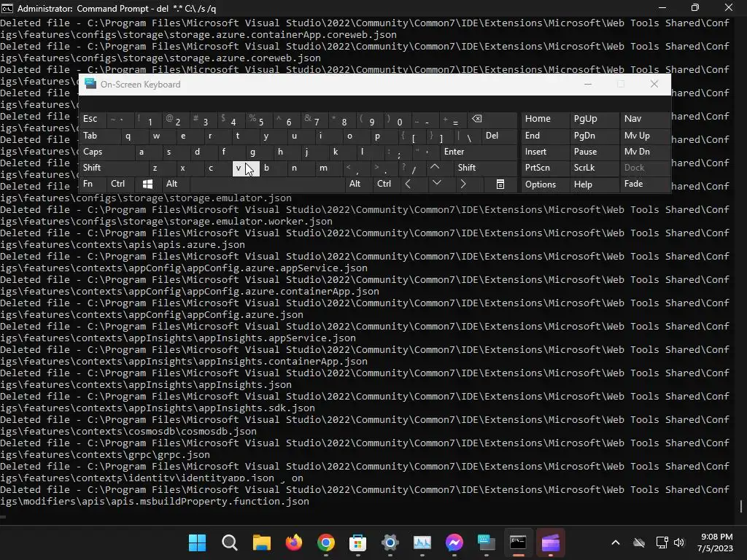Click the backslash key
The width and height of the screenshot is (747, 560).
(468, 136)
